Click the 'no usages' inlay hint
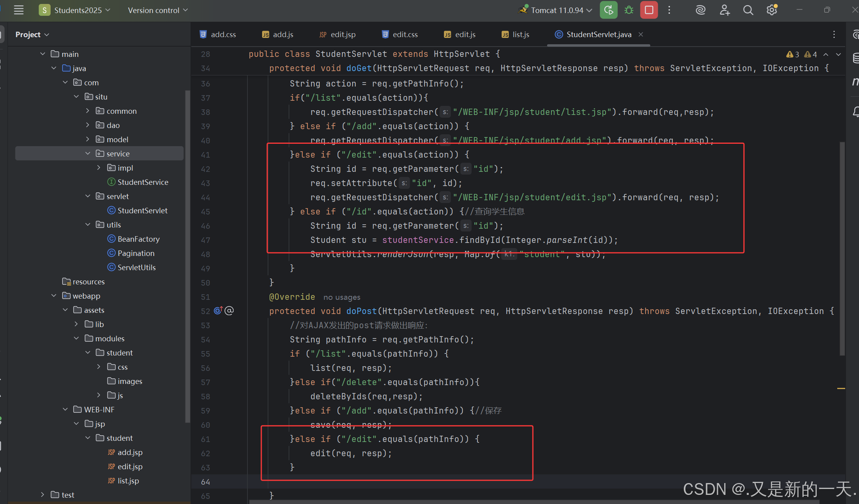This screenshot has width=859, height=504. coord(342,297)
